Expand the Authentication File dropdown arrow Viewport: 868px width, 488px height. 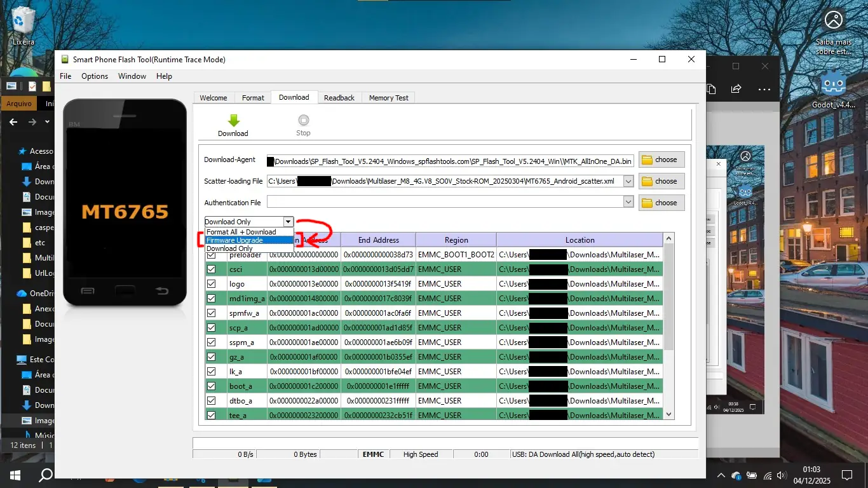point(628,202)
